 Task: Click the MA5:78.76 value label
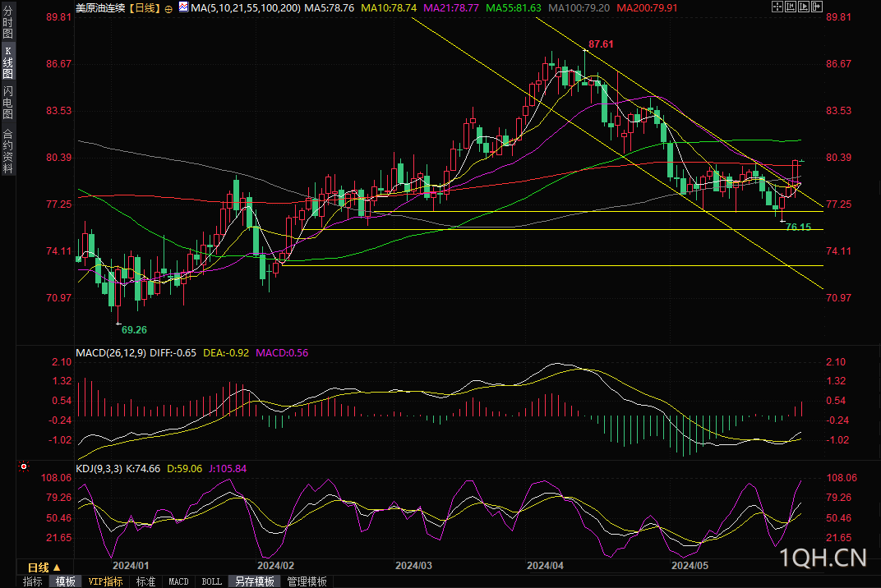click(x=330, y=8)
